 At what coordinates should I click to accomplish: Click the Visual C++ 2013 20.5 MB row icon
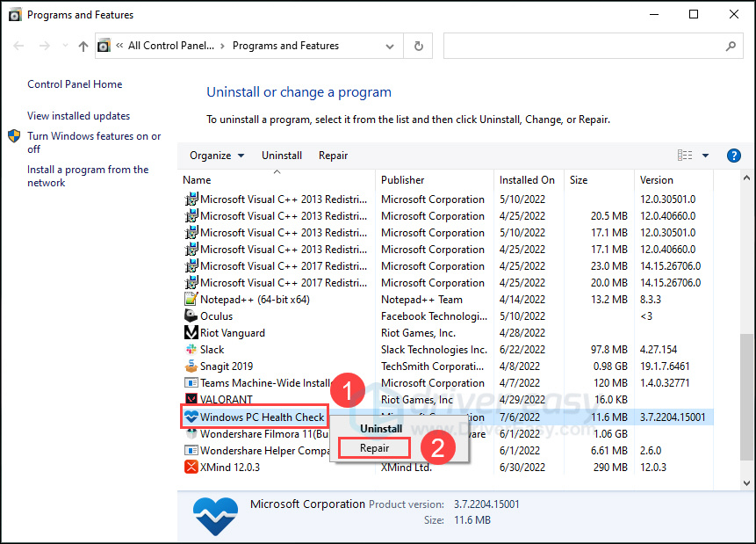pos(191,216)
